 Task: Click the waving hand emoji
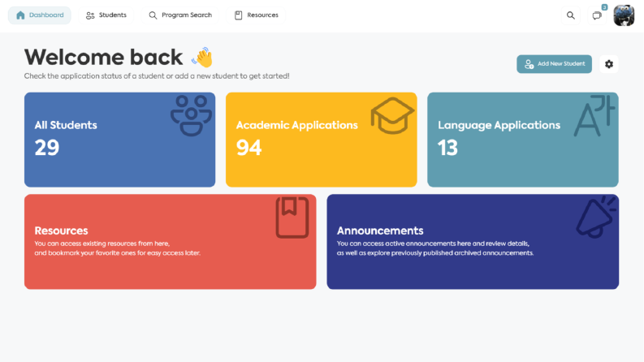coord(202,58)
